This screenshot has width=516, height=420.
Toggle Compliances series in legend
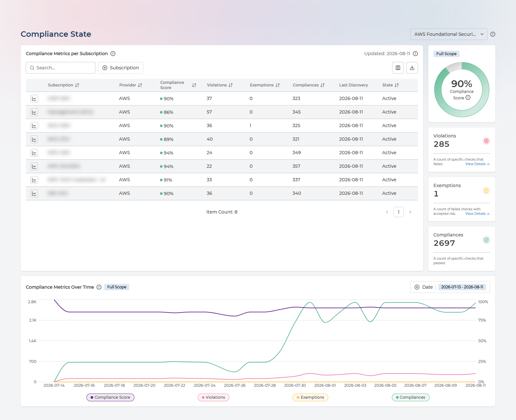[411, 397]
